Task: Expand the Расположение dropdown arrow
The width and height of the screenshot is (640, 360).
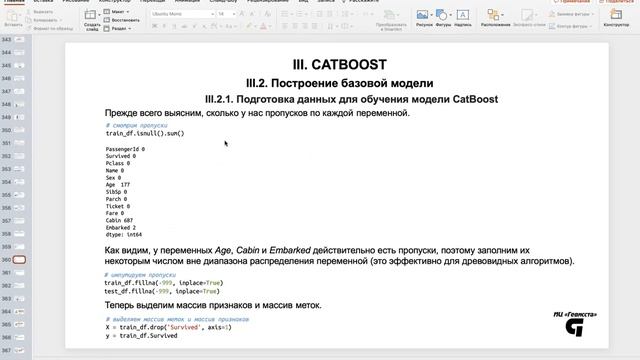Action: [502, 15]
